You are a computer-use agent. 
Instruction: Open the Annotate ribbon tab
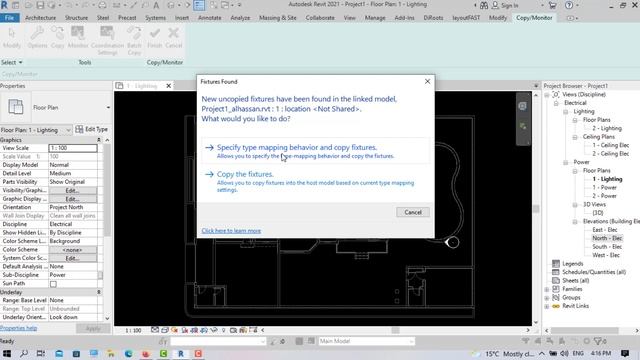pyautogui.click(x=209, y=18)
